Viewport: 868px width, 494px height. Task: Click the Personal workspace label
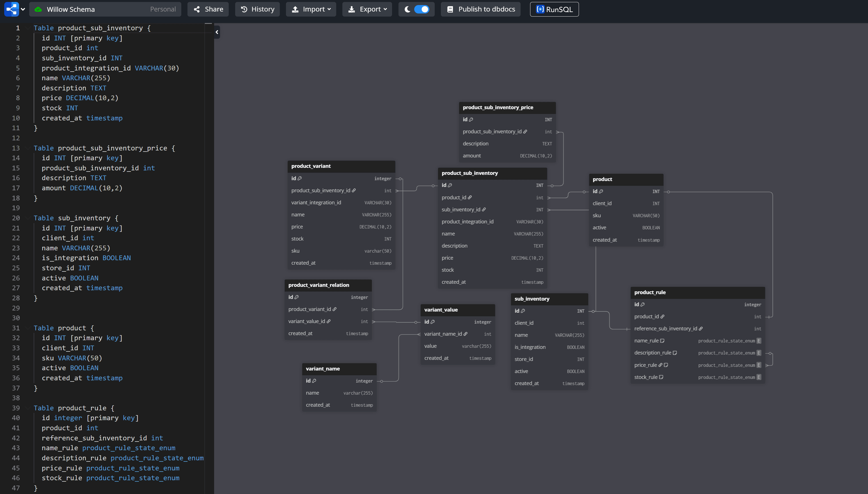pos(163,9)
